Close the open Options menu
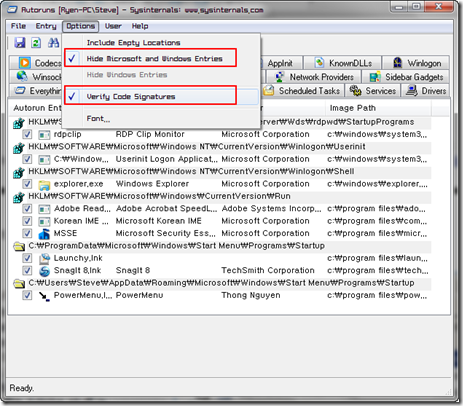Viewport: 463px width, 406px height. pyautogui.click(x=80, y=26)
